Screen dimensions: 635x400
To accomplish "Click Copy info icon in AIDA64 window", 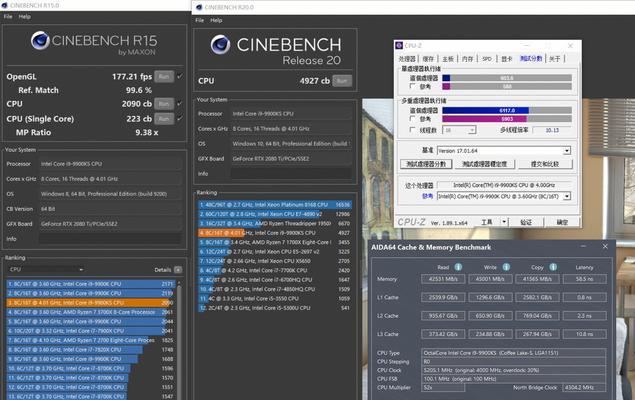I will pos(553,267).
